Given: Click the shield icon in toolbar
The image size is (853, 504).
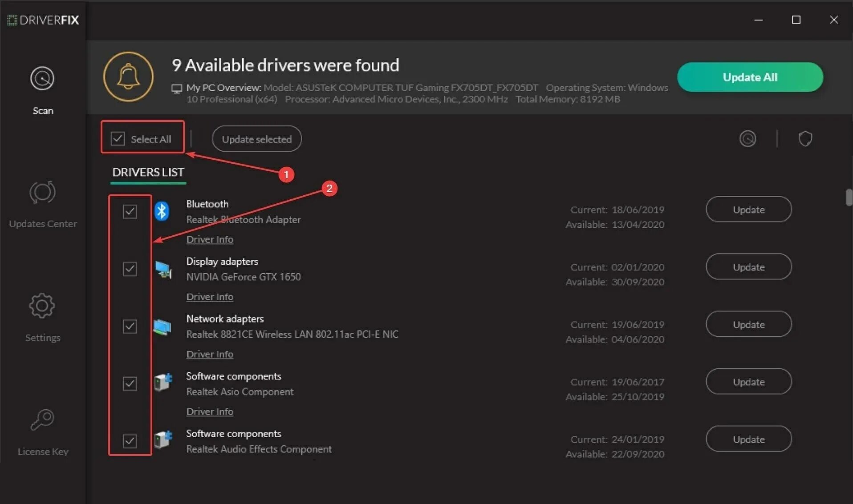Looking at the screenshot, I should point(805,139).
